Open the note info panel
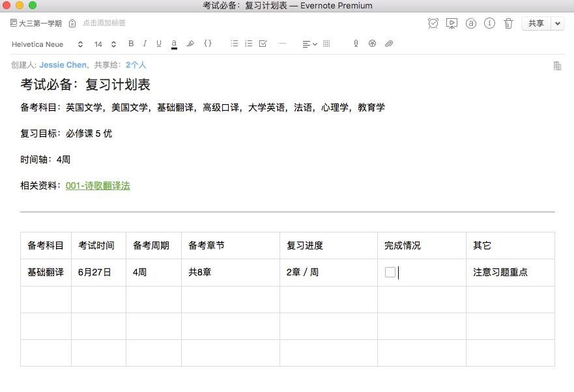The width and height of the screenshot is (574, 392). point(489,23)
